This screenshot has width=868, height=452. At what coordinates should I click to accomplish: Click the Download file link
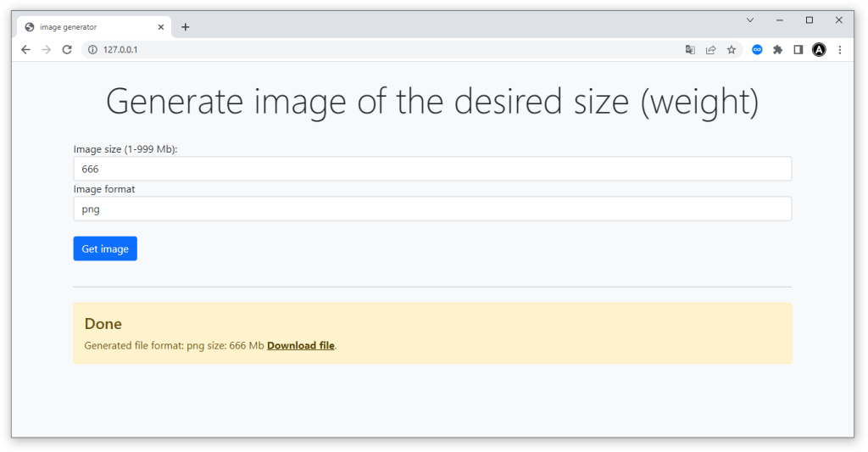[x=301, y=346]
